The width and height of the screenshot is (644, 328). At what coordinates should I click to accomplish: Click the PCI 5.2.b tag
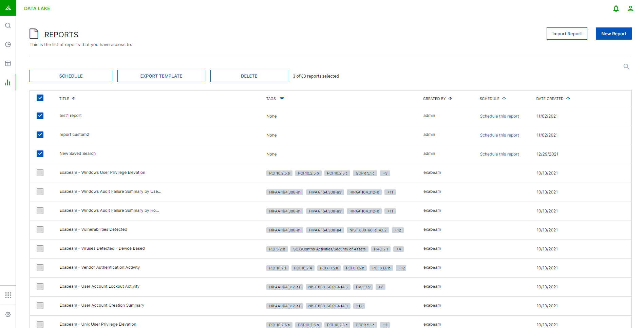click(277, 249)
